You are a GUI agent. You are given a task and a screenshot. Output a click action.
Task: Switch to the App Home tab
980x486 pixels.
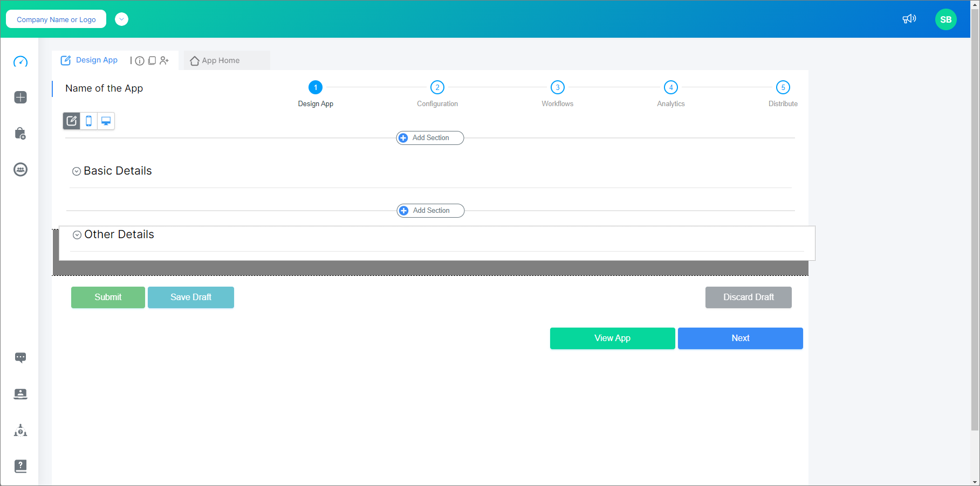tap(221, 60)
